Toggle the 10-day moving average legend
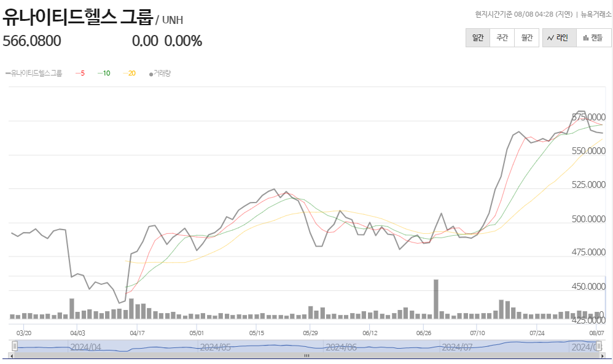Viewport: 613px width, 364px height. click(x=104, y=73)
